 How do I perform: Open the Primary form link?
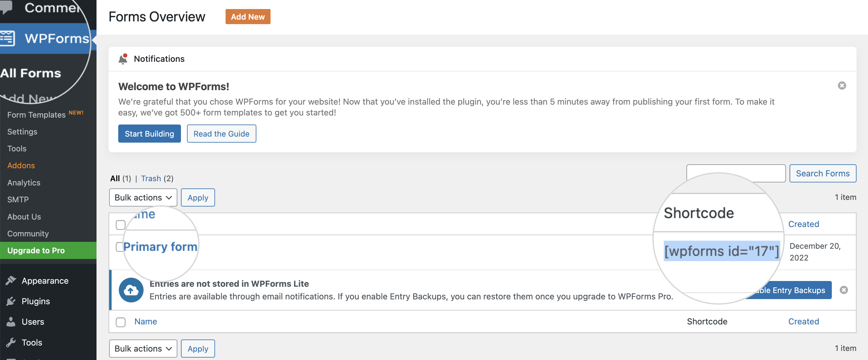(x=160, y=247)
